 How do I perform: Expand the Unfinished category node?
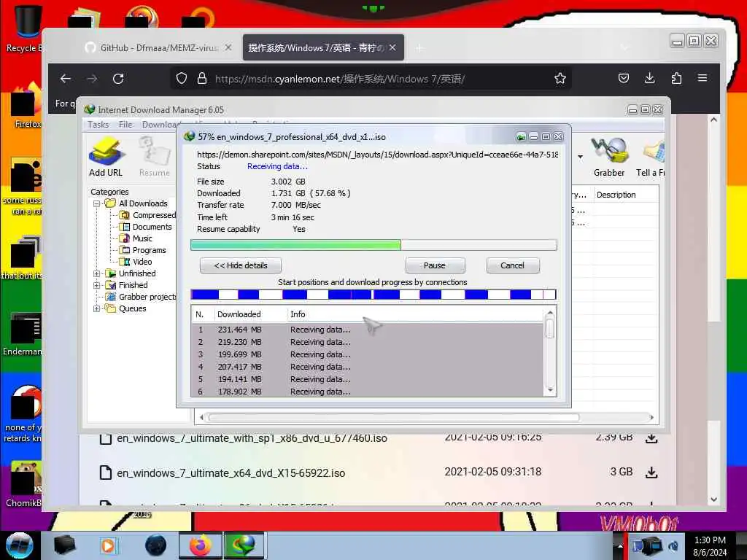pyautogui.click(x=97, y=274)
